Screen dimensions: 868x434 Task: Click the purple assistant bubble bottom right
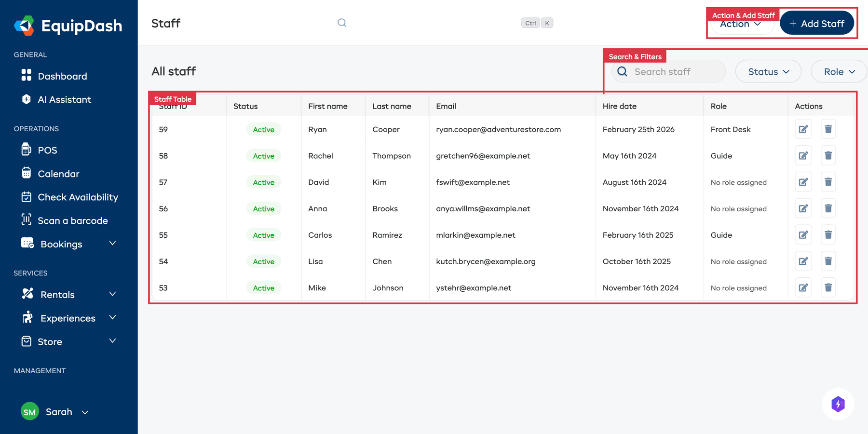(838, 404)
